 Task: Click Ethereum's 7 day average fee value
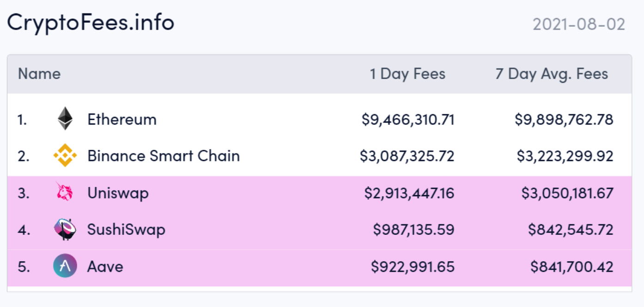coord(565,119)
